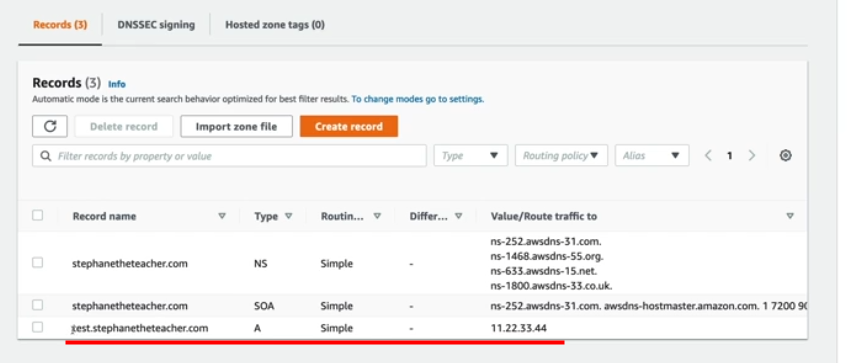Open the Type filter dropdown
Image resolution: width=850 pixels, height=363 pixels.
[471, 155]
